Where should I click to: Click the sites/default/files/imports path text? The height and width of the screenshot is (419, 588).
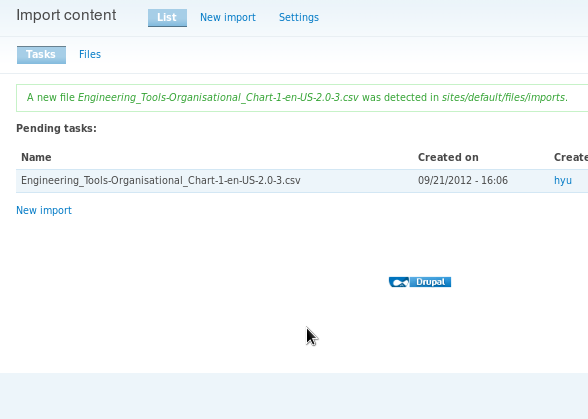(x=503, y=98)
